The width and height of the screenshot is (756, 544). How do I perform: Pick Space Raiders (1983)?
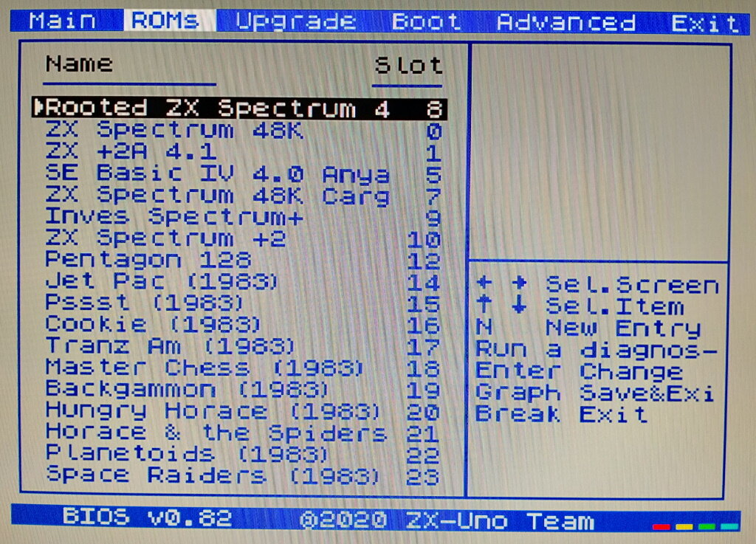point(244,475)
